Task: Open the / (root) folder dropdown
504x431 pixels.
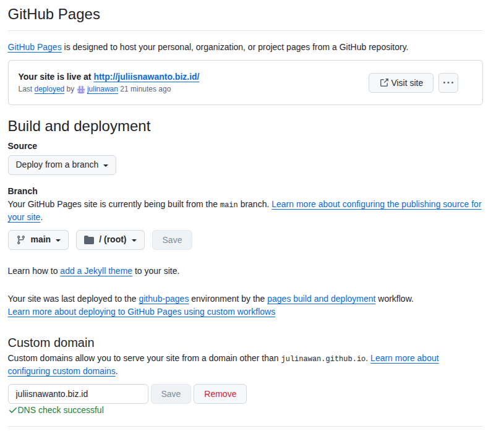Action: pyautogui.click(x=110, y=240)
